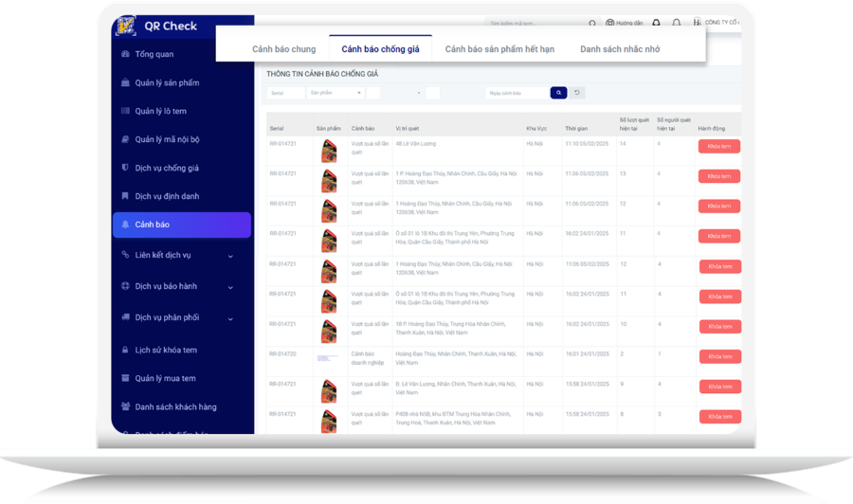This screenshot has height=504, width=853.
Task: Select the Cảnh báo chống giả tab
Action: pyautogui.click(x=380, y=49)
